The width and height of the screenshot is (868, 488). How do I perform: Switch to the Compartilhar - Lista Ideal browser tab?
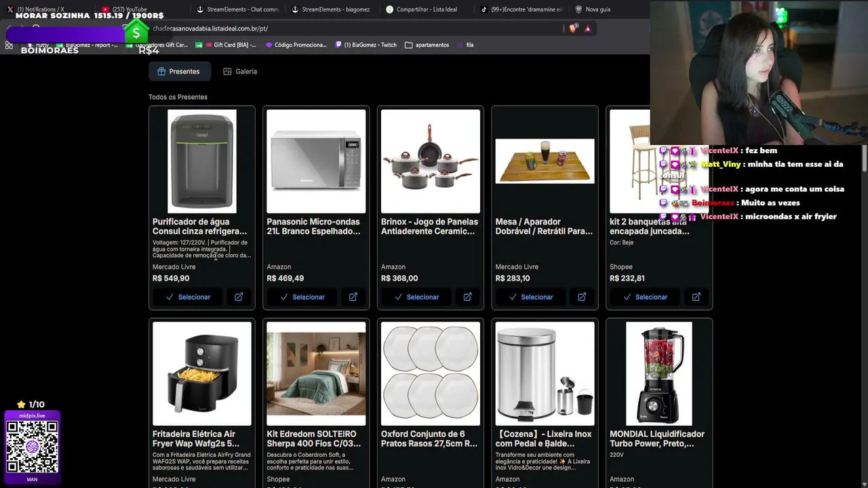pyautogui.click(x=428, y=9)
